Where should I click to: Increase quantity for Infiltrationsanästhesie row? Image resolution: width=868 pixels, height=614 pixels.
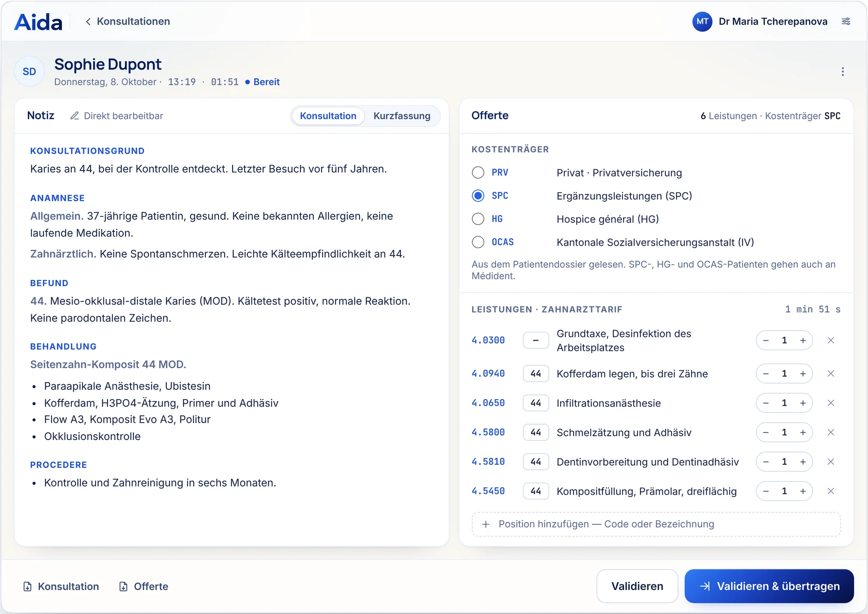coord(803,403)
